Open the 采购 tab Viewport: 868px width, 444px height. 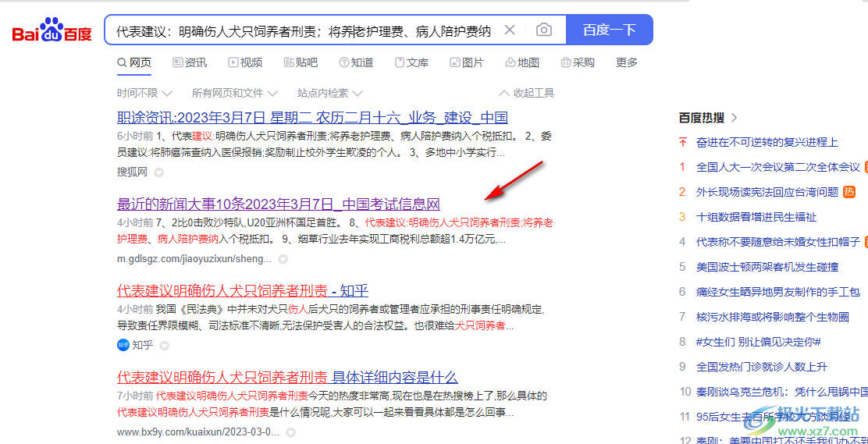(x=578, y=62)
